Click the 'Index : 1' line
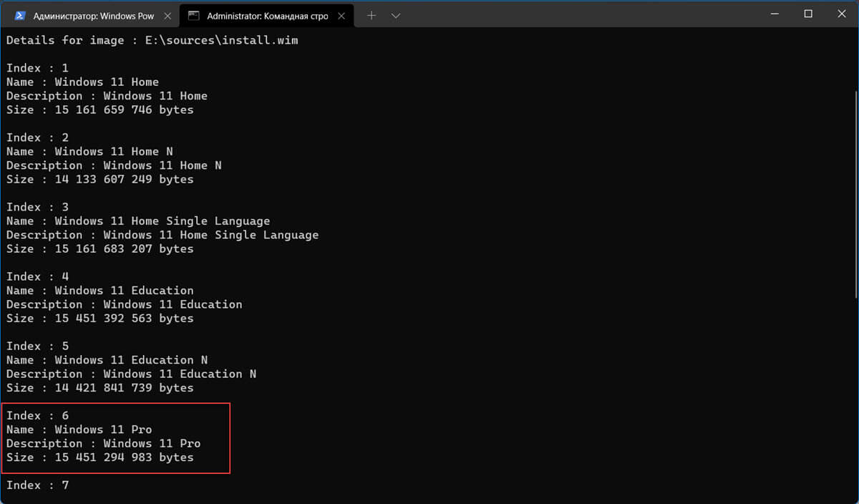 click(x=38, y=68)
